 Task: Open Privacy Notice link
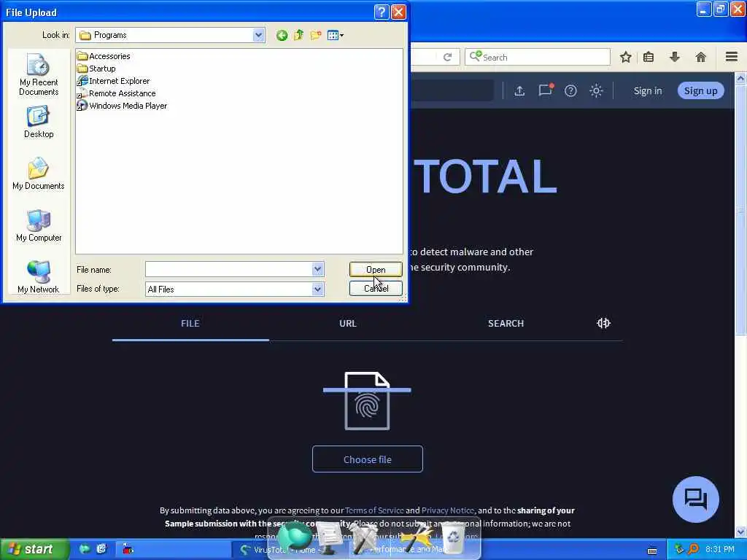click(x=448, y=510)
